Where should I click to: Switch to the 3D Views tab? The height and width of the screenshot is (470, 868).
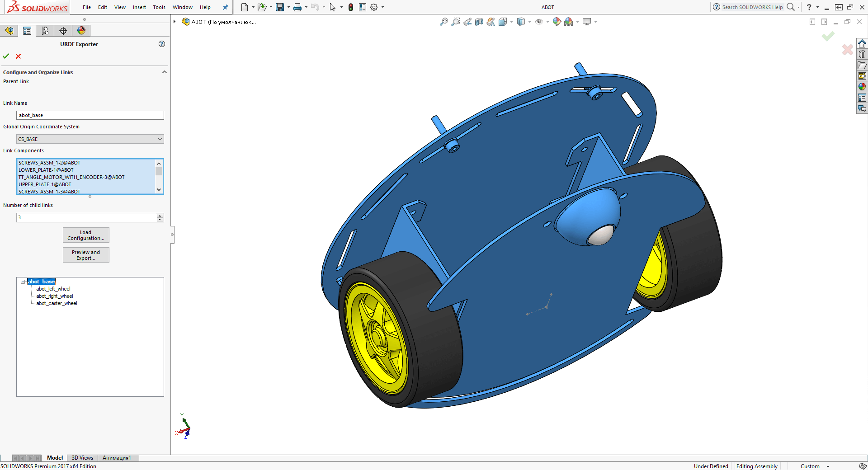tap(82, 458)
